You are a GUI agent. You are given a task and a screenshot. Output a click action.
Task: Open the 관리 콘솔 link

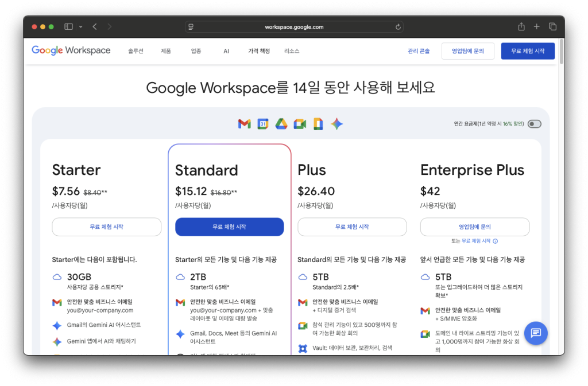(x=419, y=51)
